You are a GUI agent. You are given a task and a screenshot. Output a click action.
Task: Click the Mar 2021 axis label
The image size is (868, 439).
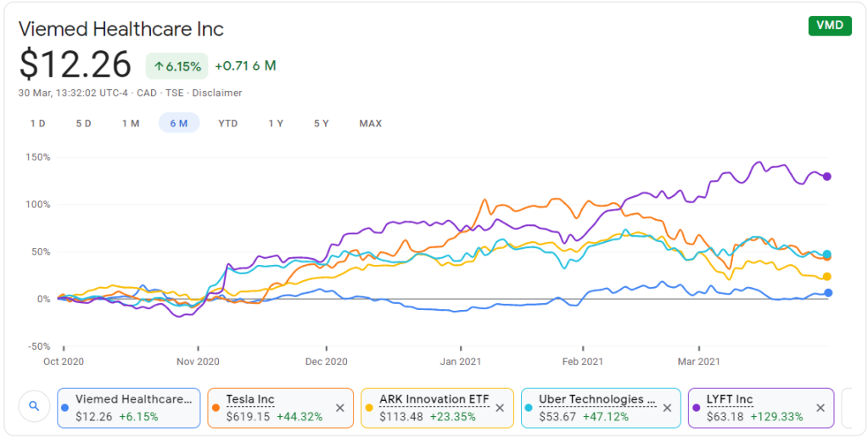pyautogui.click(x=700, y=362)
